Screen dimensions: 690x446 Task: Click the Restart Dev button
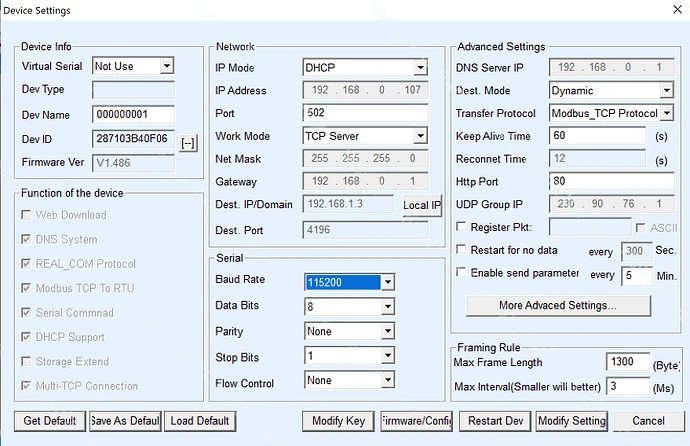[496, 421]
